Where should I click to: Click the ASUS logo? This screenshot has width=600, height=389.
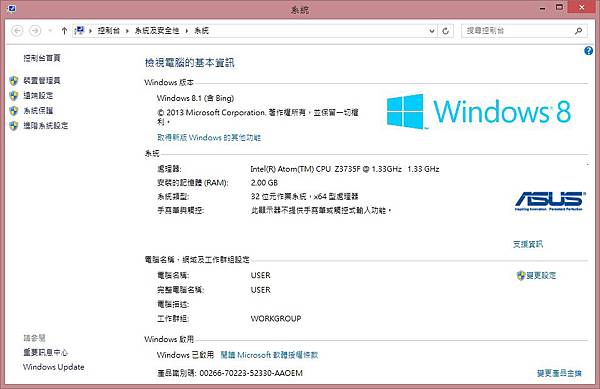pyautogui.click(x=549, y=201)
